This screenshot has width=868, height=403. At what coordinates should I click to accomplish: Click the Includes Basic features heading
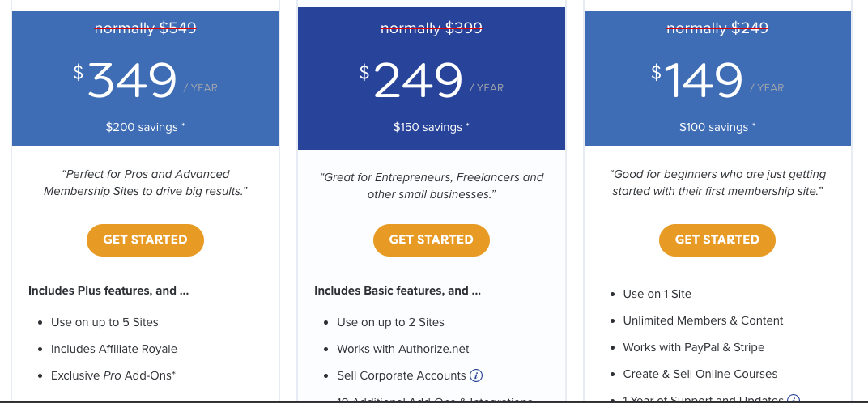click(398, 291)
